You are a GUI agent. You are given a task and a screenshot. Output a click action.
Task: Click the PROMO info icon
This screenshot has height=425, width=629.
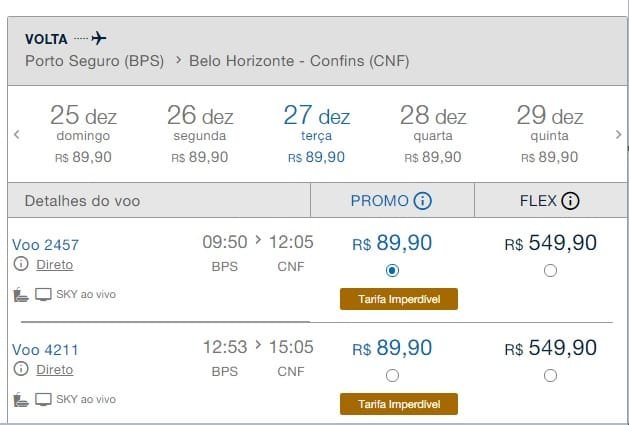click(x=423, y=201)
